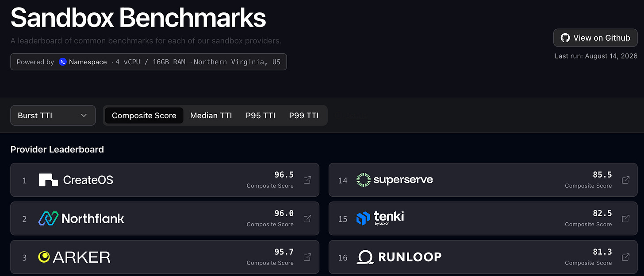
Task: Click the Provider Leaderboard heading
Action: [57, 149]
